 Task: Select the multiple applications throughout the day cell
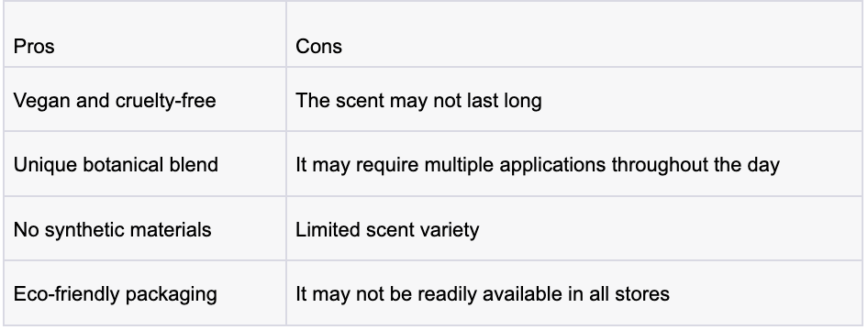[574, 164]
